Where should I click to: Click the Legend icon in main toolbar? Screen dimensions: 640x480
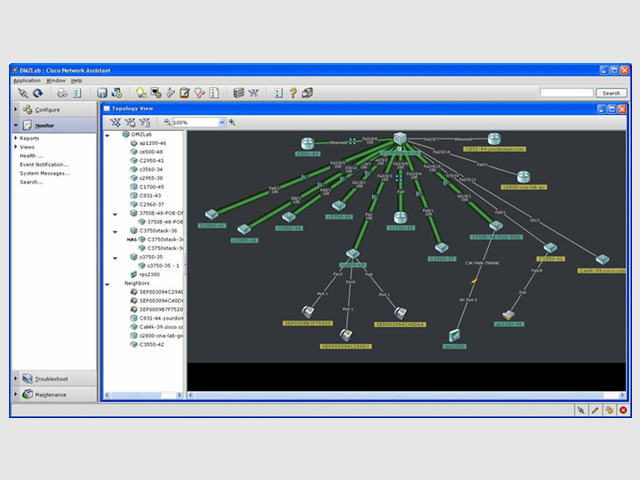click(x=278, y=93)
